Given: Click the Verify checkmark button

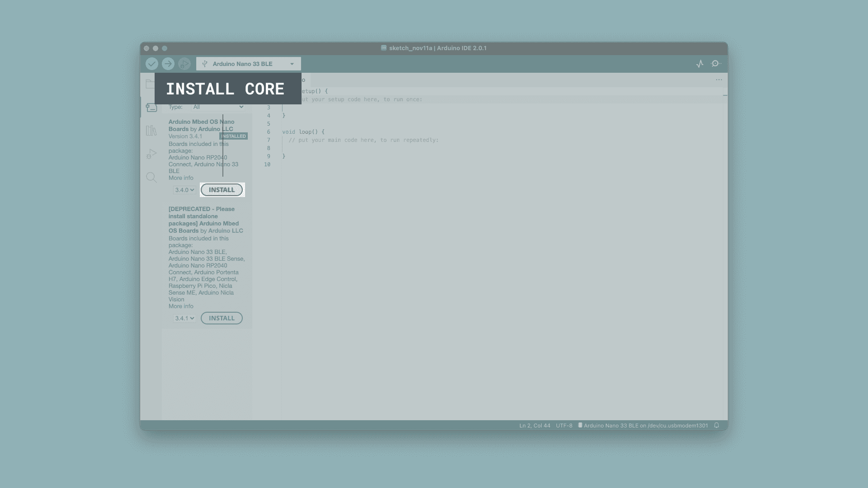Looking at the screenshot, I should (x=152, y=64).
